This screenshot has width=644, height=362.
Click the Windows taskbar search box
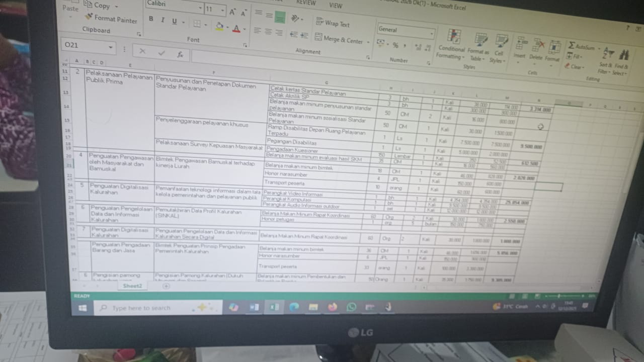[x=151, y=307]
